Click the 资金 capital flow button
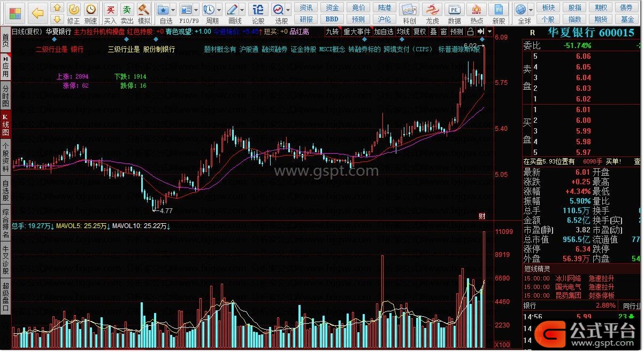The image size is (644, 352). [x=333, y=7]
